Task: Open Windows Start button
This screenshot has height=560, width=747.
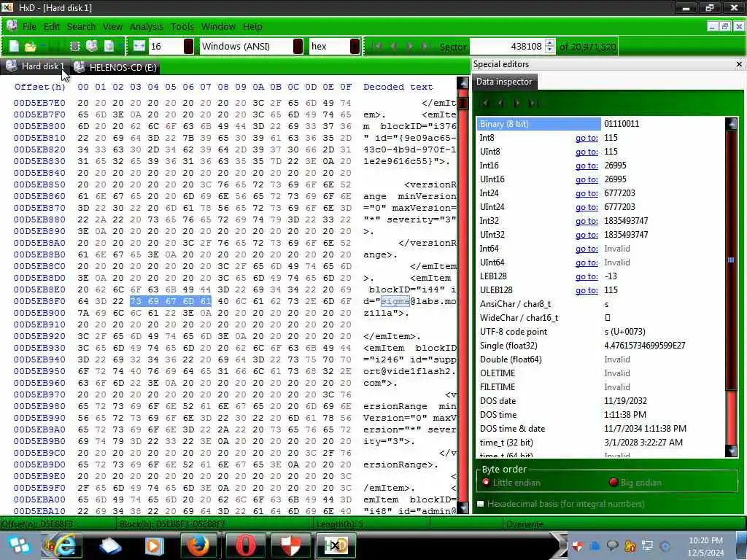Action: pos(18,545)
